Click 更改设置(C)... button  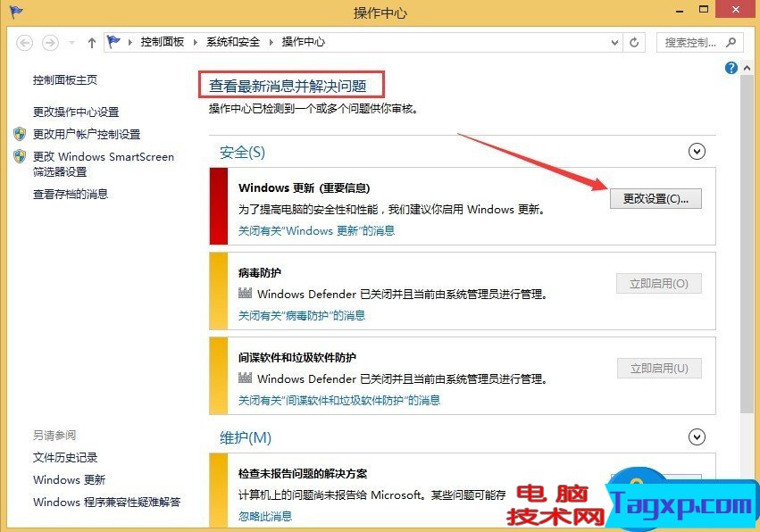tap(656, 199)
